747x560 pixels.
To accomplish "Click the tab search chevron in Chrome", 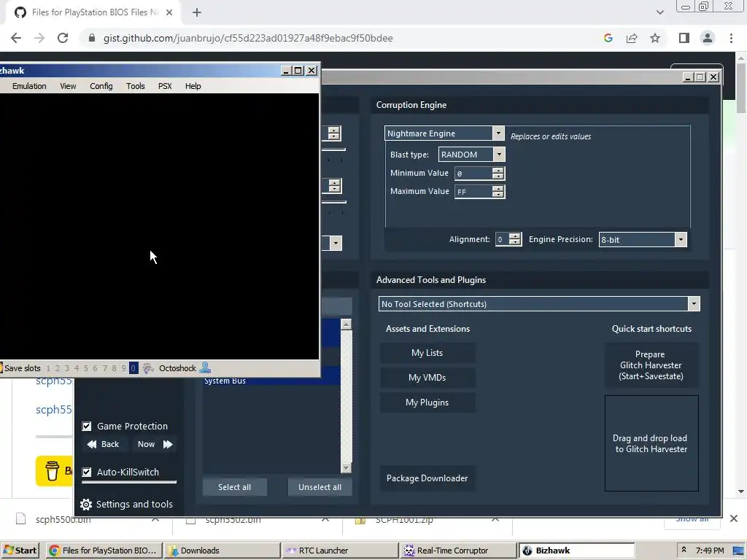I will 659,12.
